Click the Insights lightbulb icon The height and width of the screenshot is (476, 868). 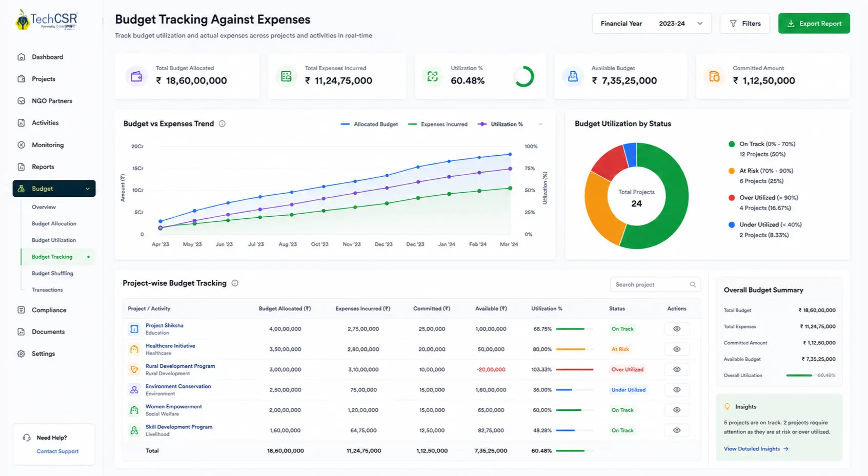pos(727,406)
